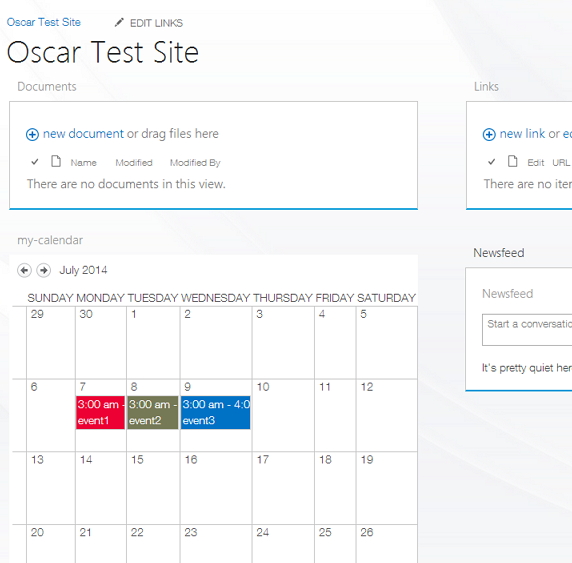Click the plus icon for new link

click(x=489, y=134)
